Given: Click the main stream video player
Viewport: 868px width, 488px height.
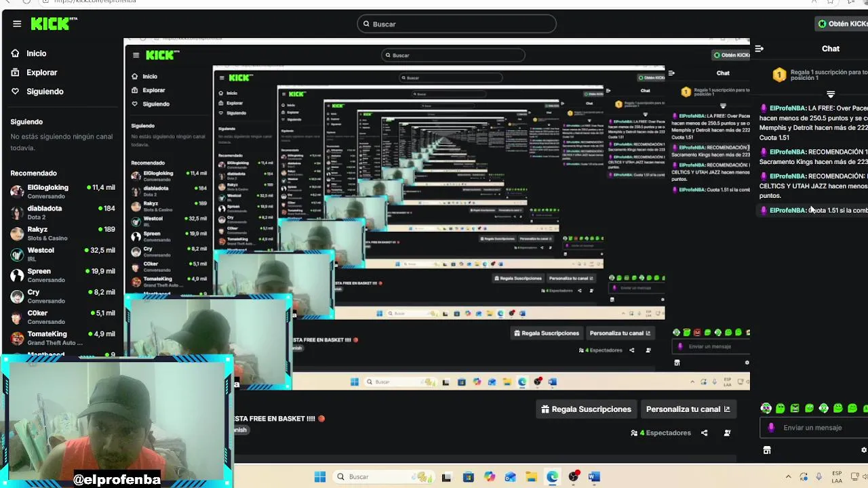Looking at the screenshot, I should 437,213.
